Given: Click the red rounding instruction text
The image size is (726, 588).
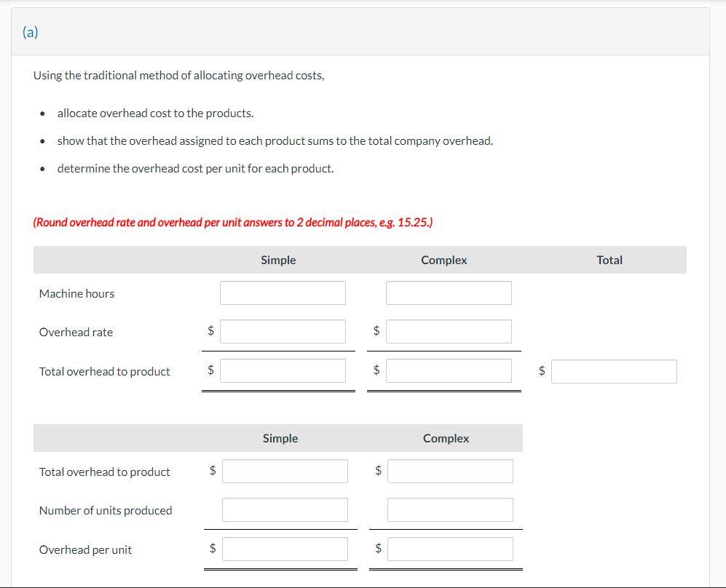Looking at the screenshot, I should [233, 223].
